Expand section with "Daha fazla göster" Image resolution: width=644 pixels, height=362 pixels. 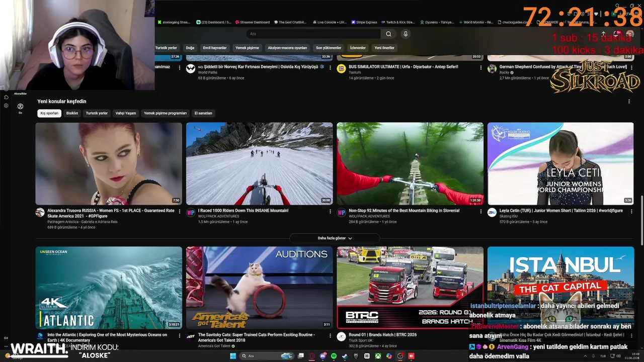pyautogui.click(x=335, y=238)
